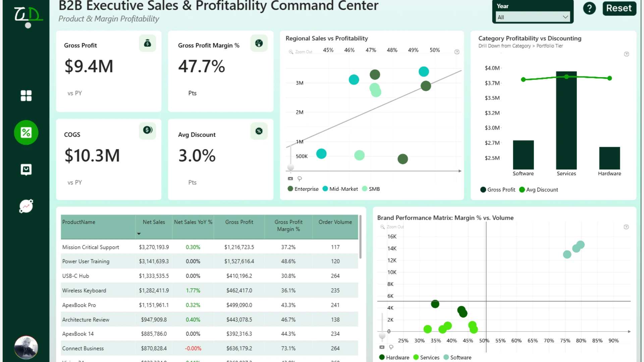Sort by Order Volume column header
The height and width of the screenshot is (362, 644).
335,222
